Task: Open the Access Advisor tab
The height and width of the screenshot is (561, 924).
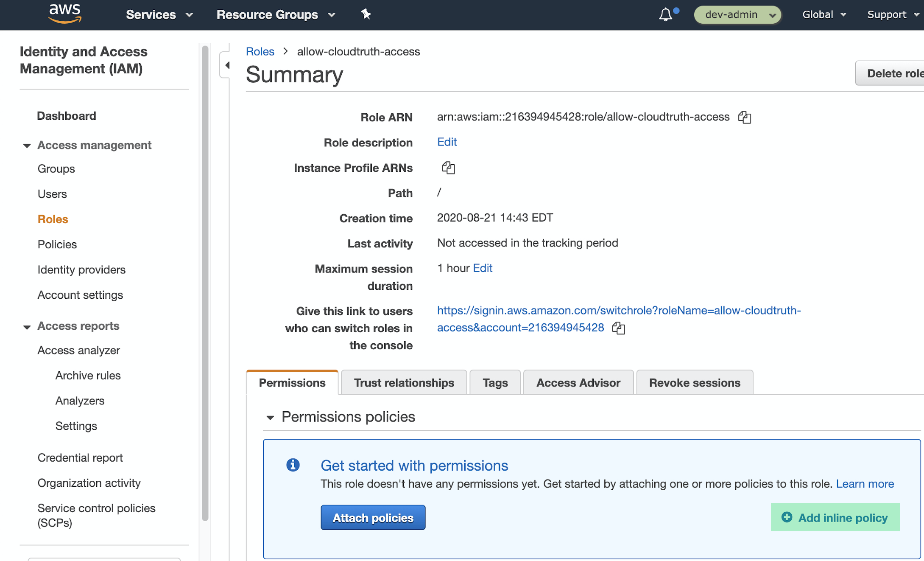Action: [578, 383]
